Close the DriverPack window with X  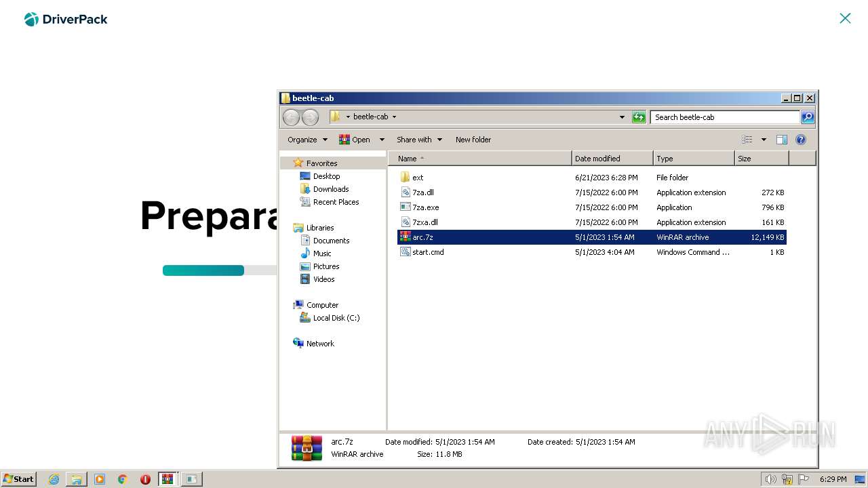(845, 18)
